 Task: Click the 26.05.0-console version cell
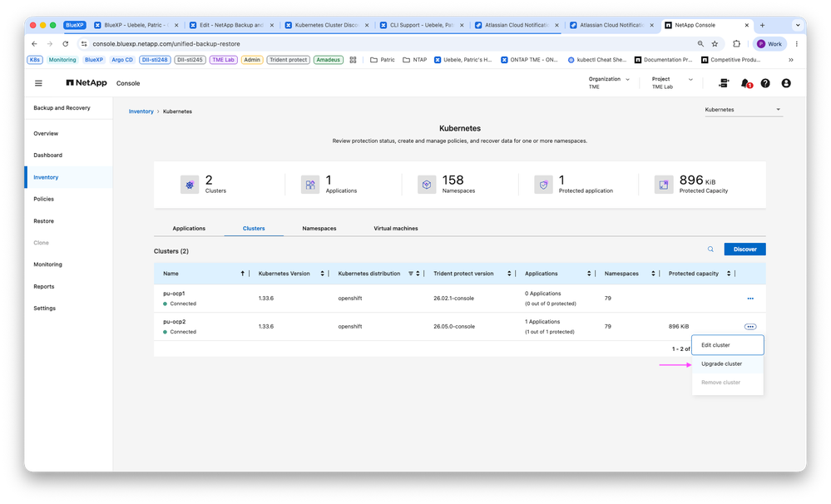pyautogui.click(x=454, y=327)
